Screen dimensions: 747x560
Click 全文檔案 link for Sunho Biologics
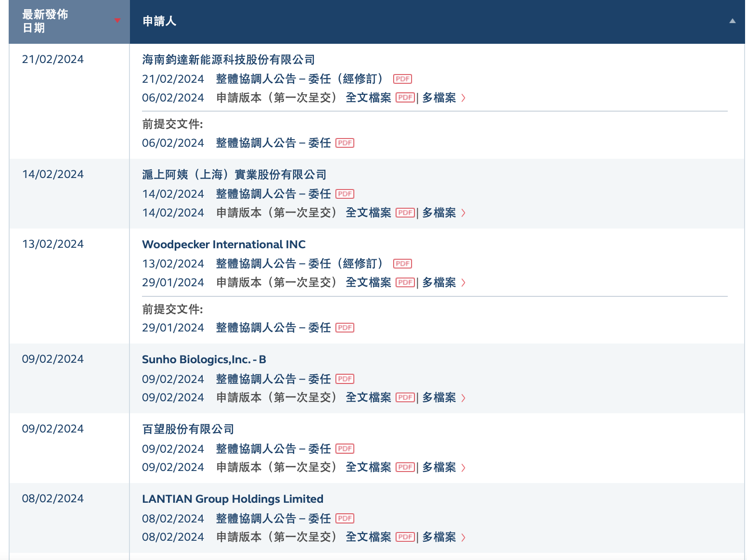(x=369, y=397)
